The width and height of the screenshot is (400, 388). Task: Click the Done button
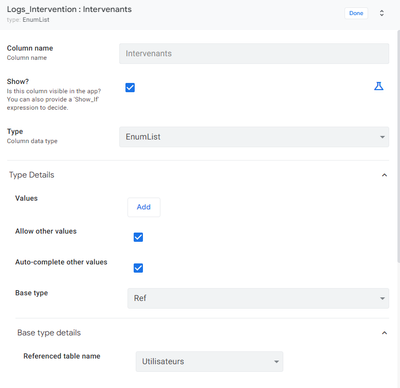356,13
